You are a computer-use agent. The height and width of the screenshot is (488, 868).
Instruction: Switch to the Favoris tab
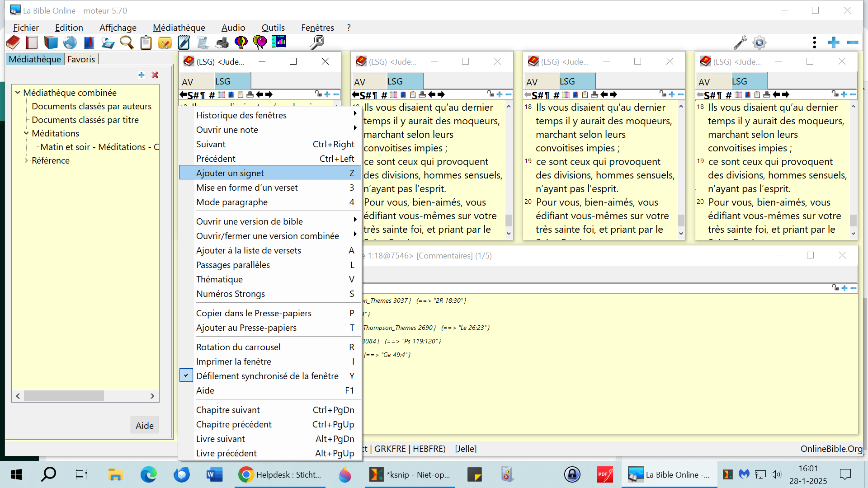[81, 59]
